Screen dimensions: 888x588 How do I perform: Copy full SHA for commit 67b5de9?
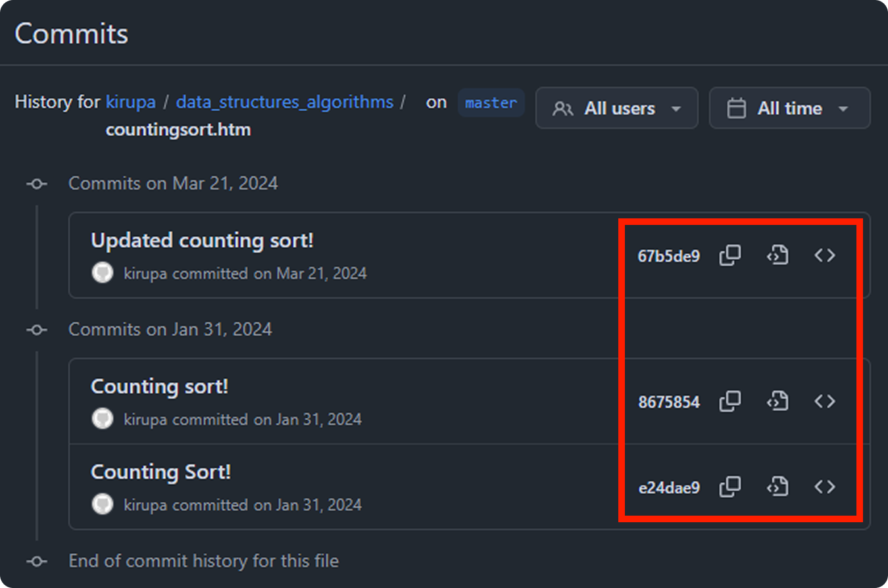pos(729,255)
